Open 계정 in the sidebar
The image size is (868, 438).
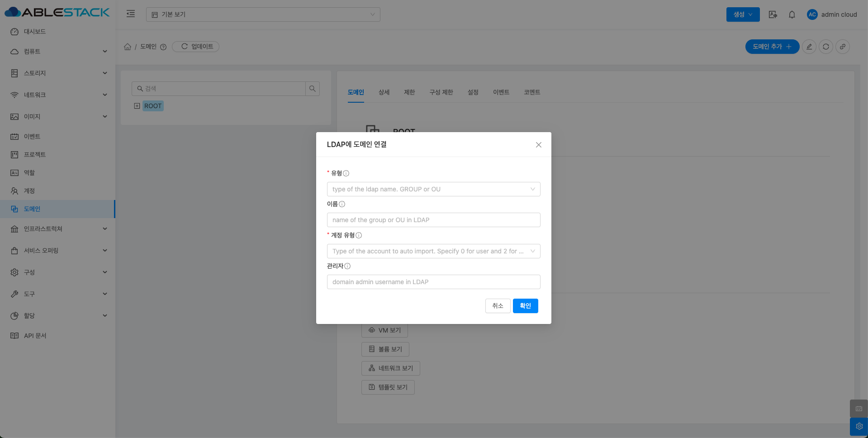57,191
